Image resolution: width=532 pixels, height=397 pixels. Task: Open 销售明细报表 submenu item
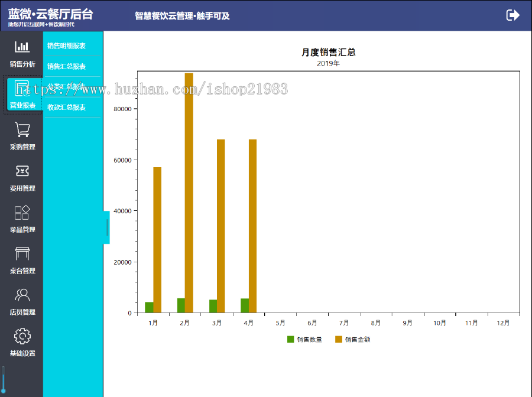67,46
